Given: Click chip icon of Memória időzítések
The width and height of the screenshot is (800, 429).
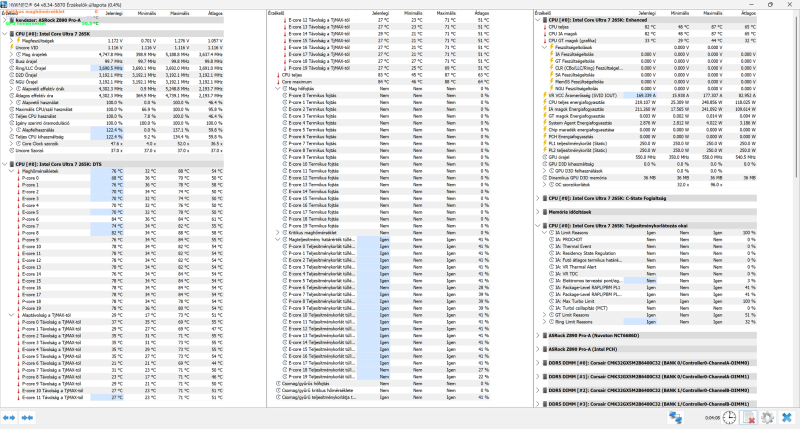Looking at the screenshot, I should (544, 212).
